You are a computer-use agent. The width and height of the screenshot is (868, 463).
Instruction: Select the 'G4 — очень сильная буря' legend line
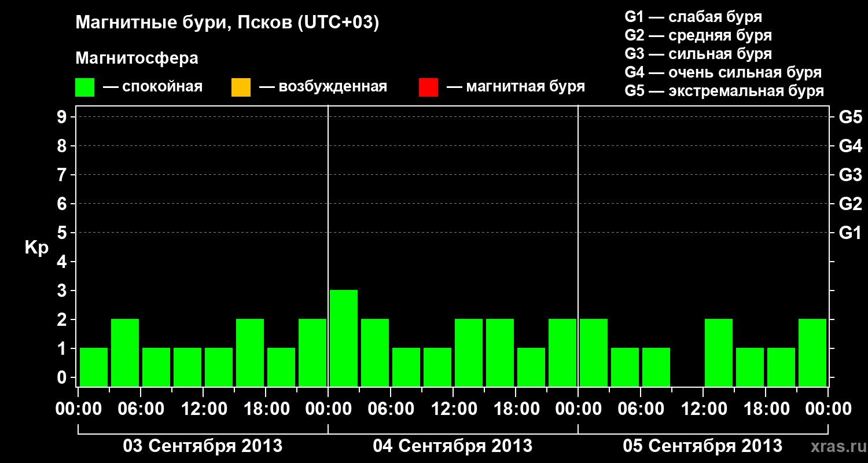coord(723,72)
